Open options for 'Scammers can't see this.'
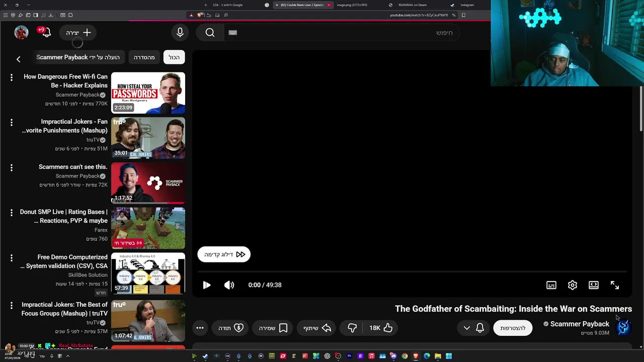644x362 pixels. coord(11,167)
